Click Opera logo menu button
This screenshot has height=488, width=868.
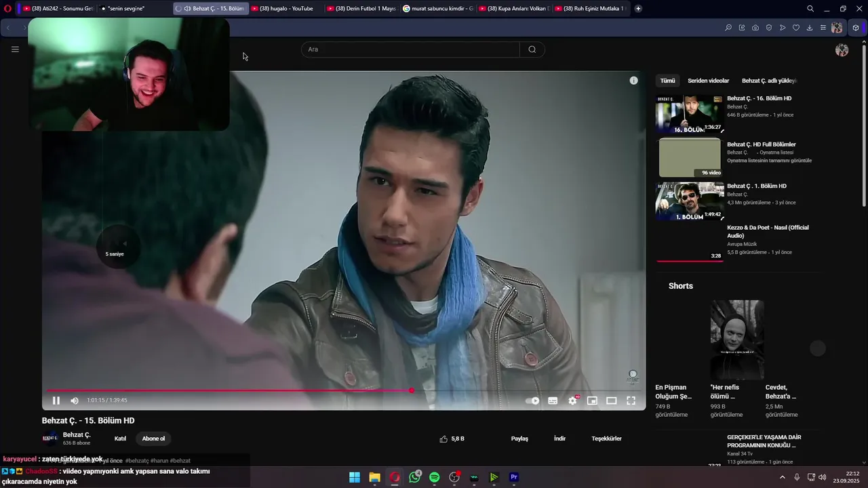[8, 9]
